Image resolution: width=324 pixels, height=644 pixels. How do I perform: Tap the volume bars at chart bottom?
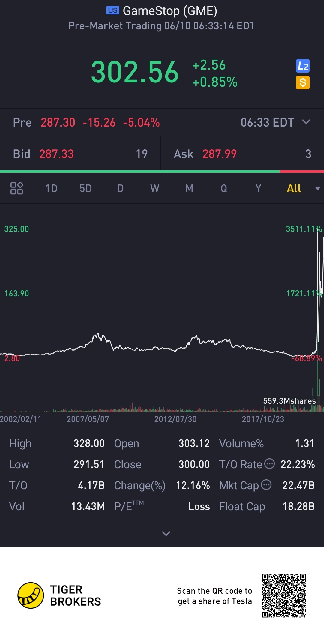(x=162, y=408)
